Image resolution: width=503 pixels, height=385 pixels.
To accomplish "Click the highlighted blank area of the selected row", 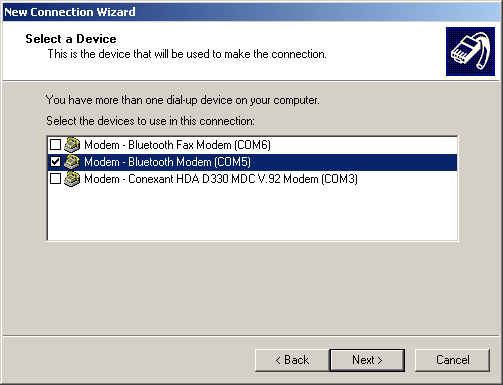I will coord(354,162).
